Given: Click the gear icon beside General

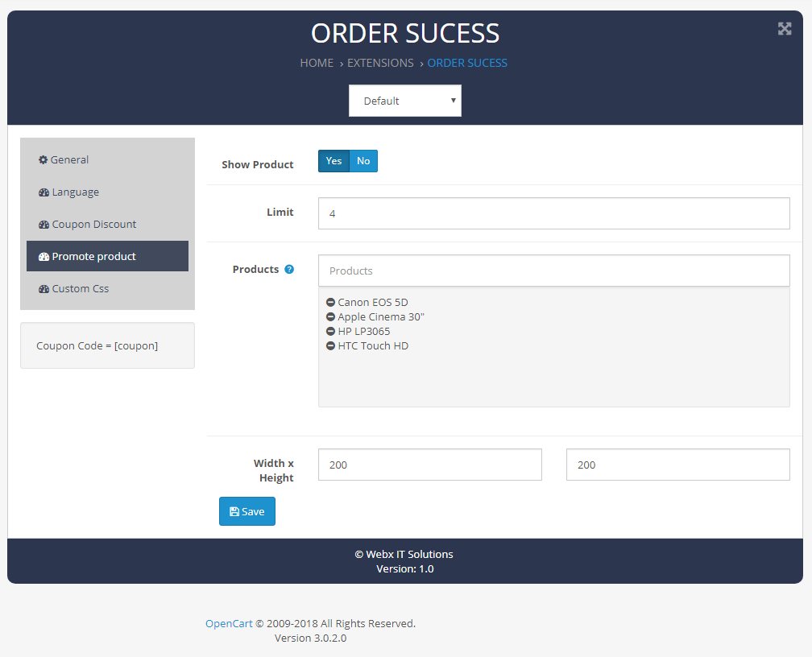Looking at the screenshot, I should [43, 160].
